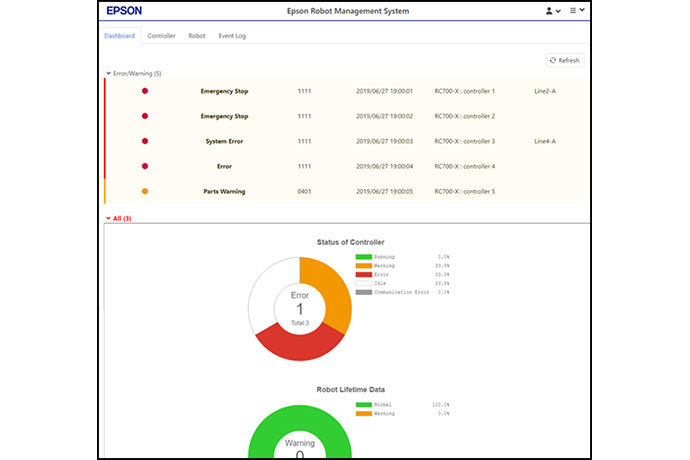The image size is (690, 460).
Task: Click the EPSON logo
Action: tap(124, 11)
